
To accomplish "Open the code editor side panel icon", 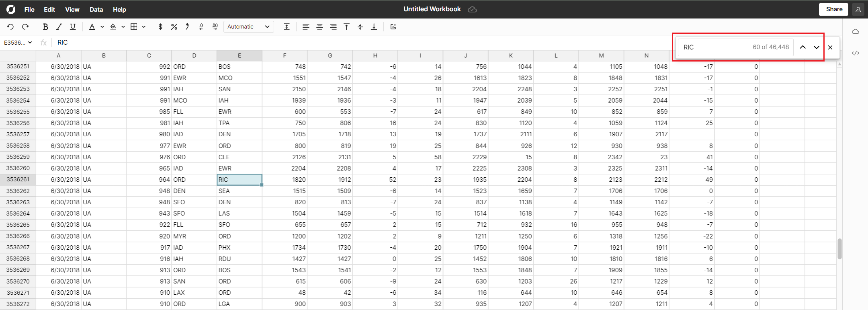I will (856, 53).
